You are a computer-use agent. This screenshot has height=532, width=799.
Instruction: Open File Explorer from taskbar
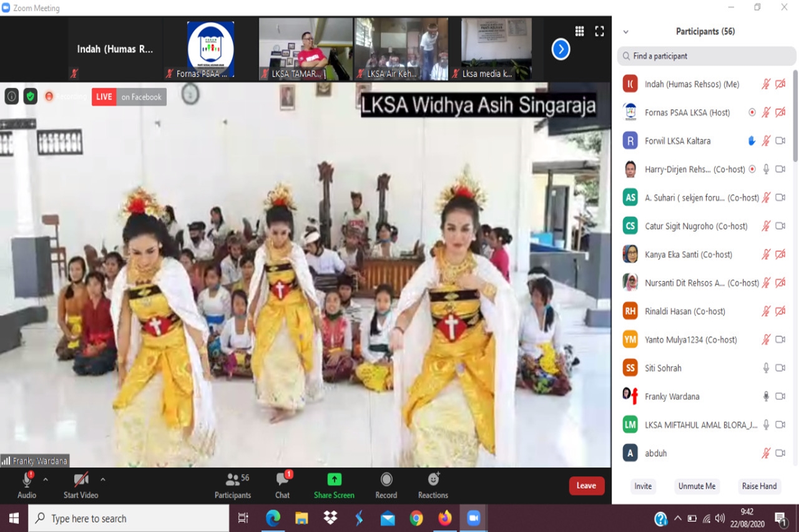[x=301, y=518]
